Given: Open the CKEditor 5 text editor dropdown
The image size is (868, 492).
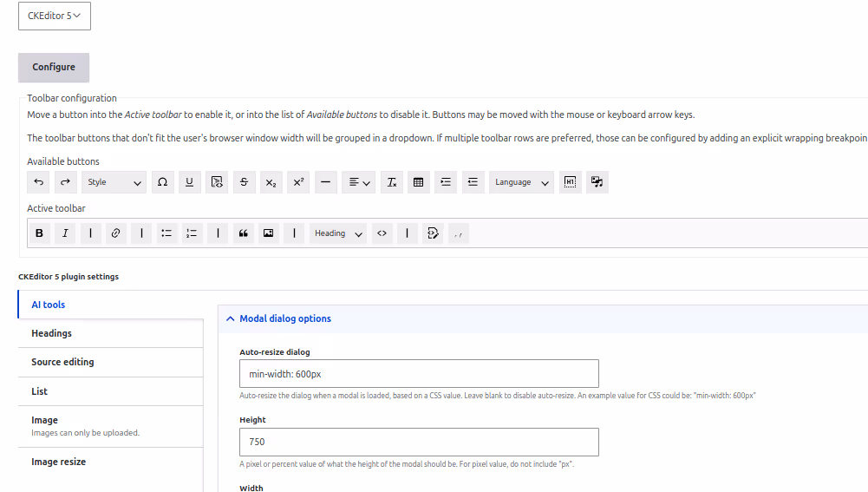Looking at the screenshot, I should [55, 16].
